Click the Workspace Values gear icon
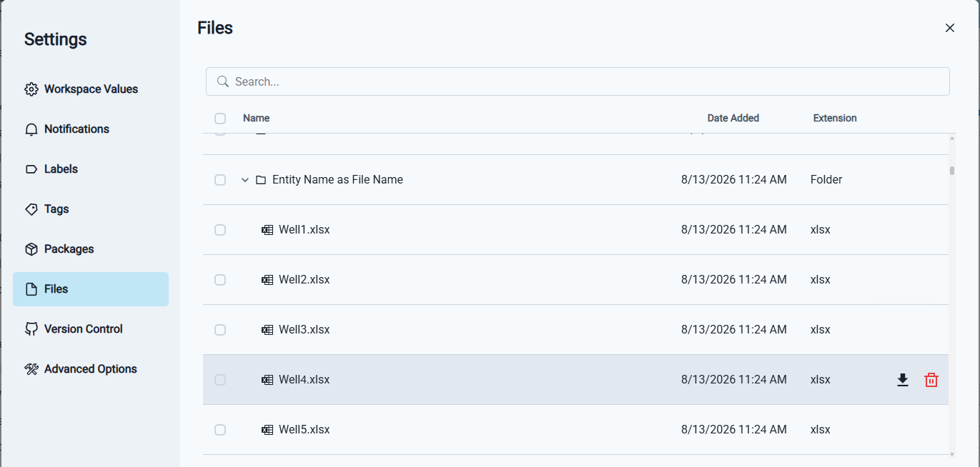This screenshot has height=467, width=980. point(31,89)
